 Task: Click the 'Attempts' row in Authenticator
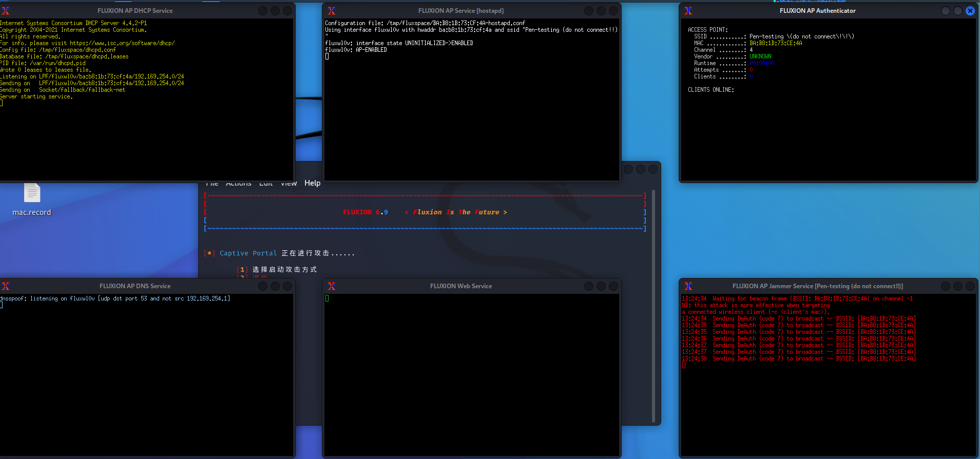click(723, 70)
